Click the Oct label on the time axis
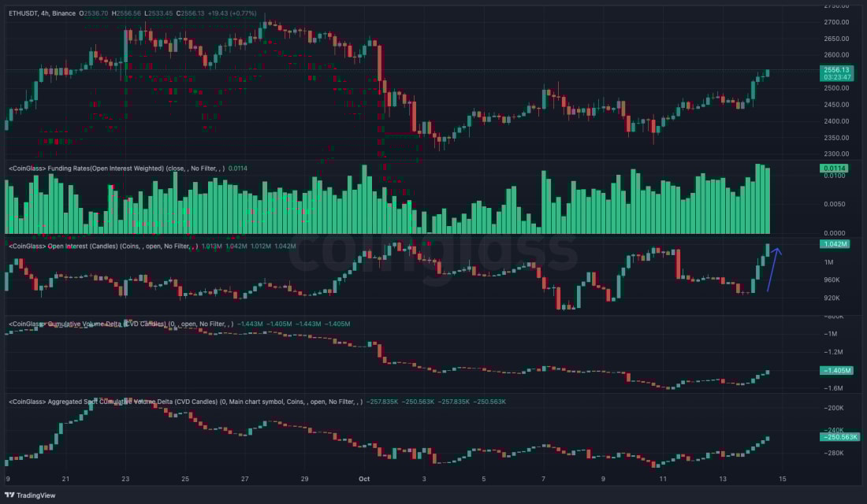Screen dimensions: 867x504 tap(366, 478)
